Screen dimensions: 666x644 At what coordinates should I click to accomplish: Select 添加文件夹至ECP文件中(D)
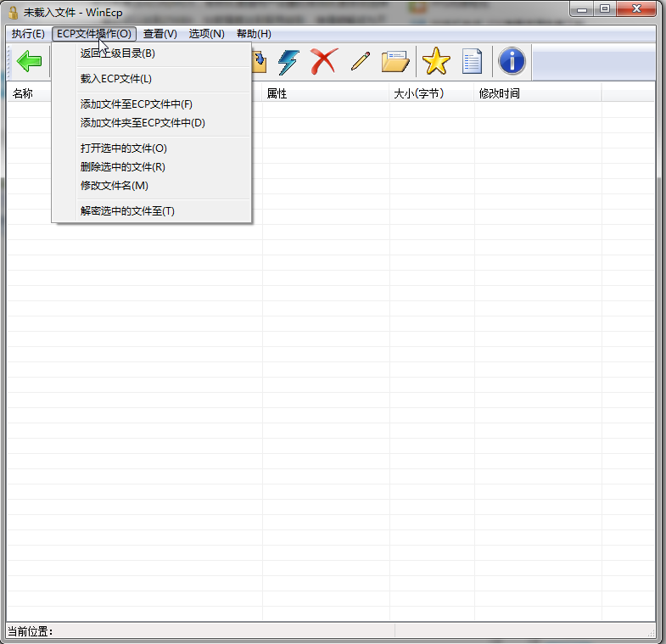(151, 123)
